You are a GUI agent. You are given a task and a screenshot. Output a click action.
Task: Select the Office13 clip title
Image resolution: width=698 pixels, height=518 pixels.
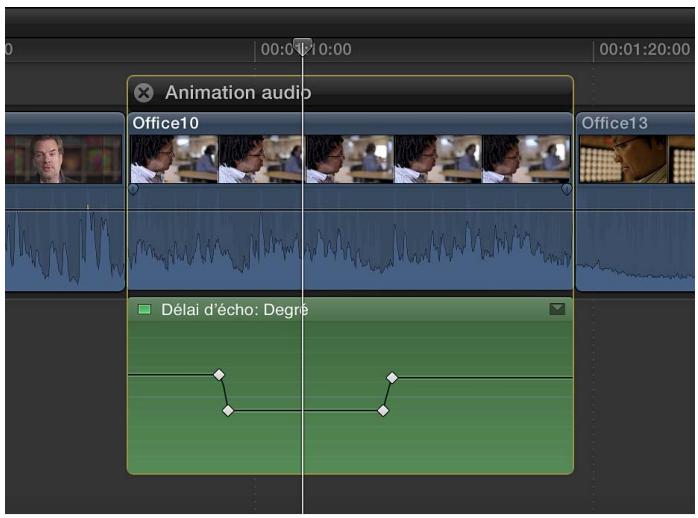click(x=614, y=123)
